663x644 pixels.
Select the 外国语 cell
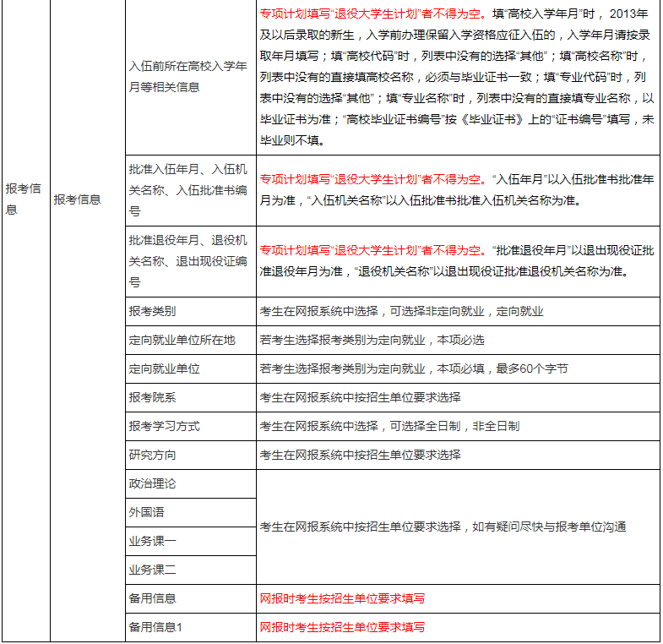click(x=147, y=512)
